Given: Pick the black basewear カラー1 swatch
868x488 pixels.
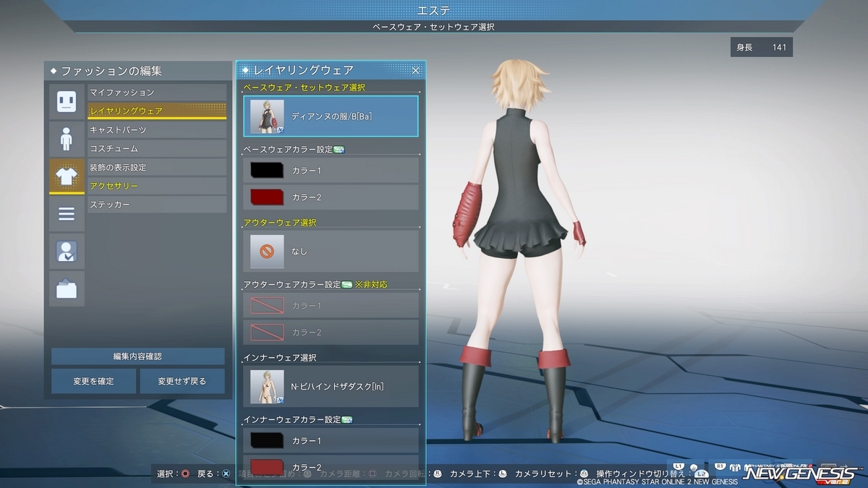Looking at the screenshot, I should coord(267,171).
